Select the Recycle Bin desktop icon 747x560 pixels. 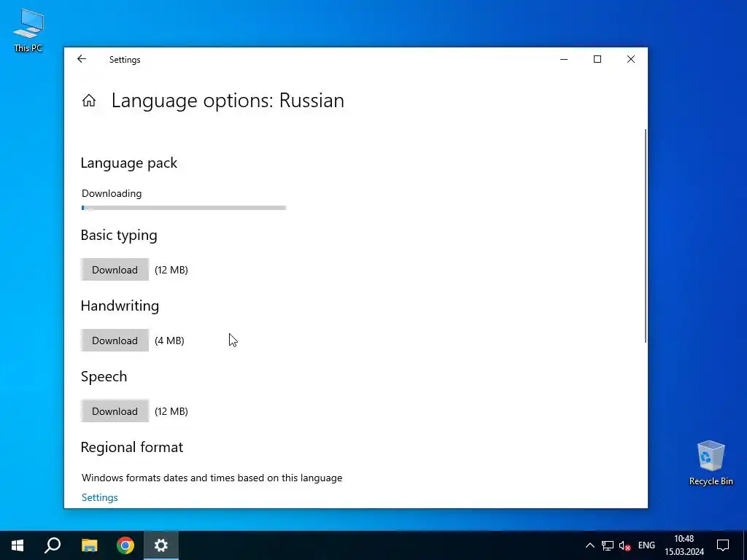tap(711, 463)
